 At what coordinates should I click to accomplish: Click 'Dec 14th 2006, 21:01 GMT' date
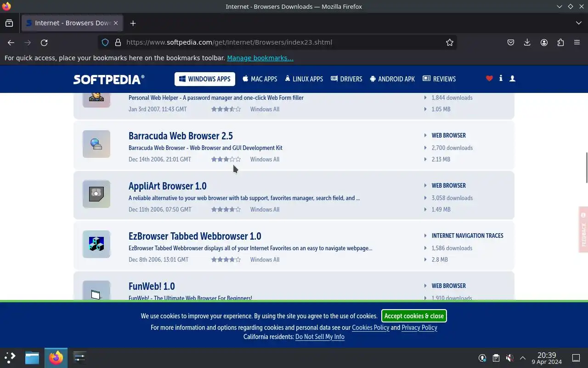(x=160, y=159)
